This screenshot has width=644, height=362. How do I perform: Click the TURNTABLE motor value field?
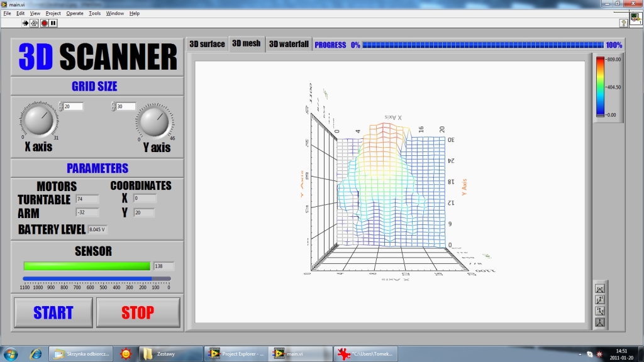pyautogui.click(x=87, y=199)
